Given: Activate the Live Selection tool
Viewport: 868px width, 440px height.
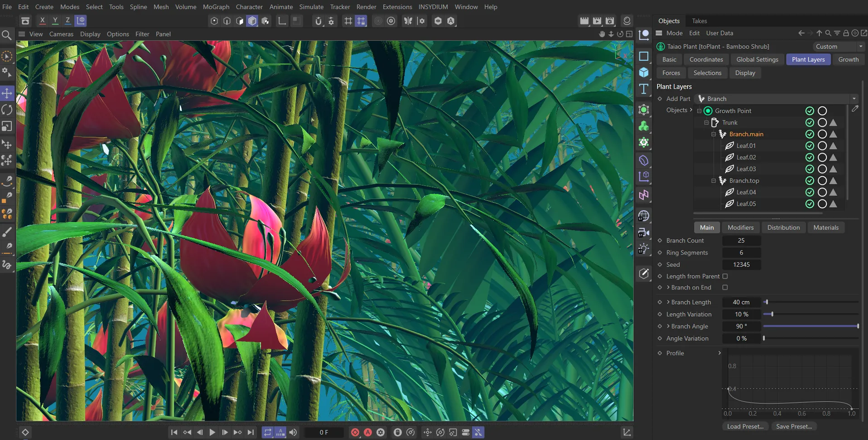Looking at the screenshot, I should [x=7, y=56].
